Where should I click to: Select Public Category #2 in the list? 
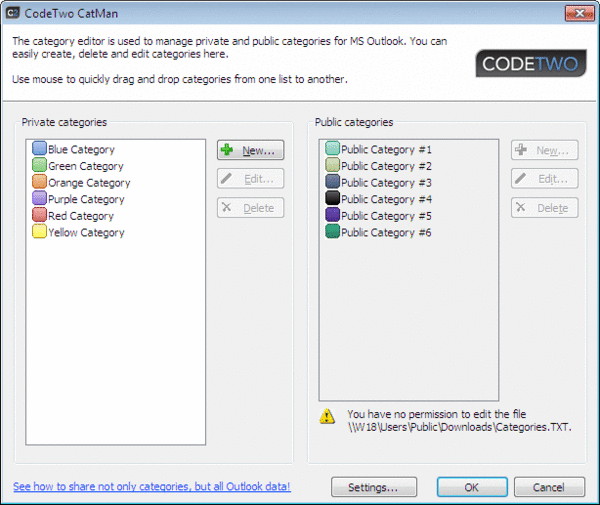click(378, 166)
